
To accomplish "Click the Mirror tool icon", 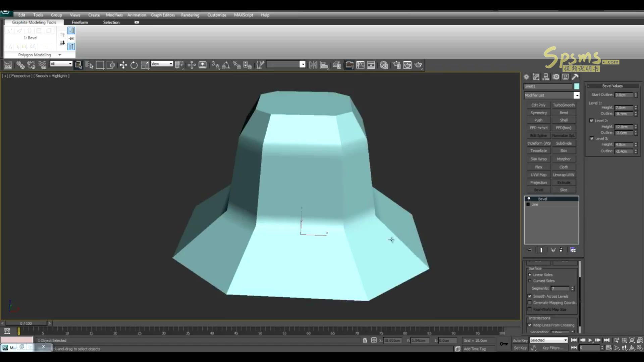I will [313, 65].
